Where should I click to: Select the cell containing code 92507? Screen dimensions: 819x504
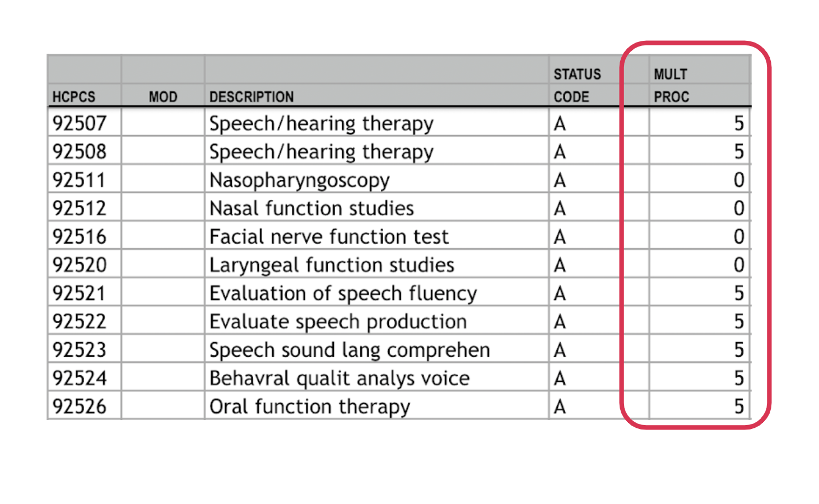point(85,123)
